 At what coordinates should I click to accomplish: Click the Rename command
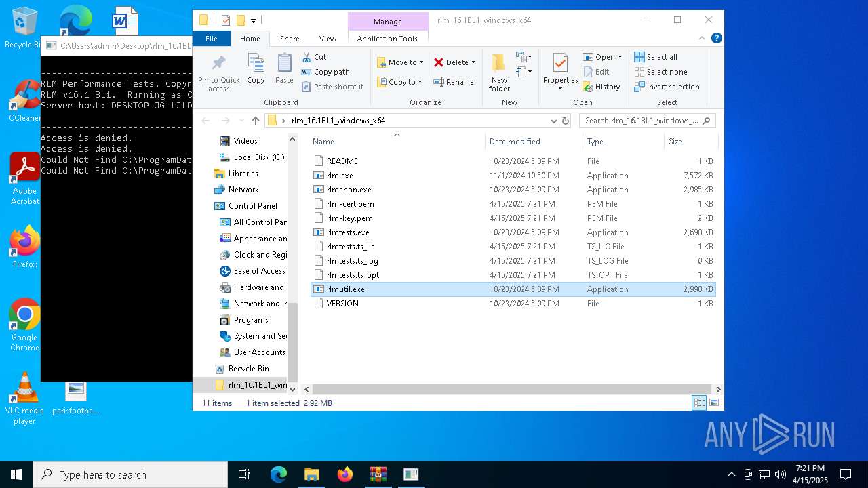click(x=454, y=82)
